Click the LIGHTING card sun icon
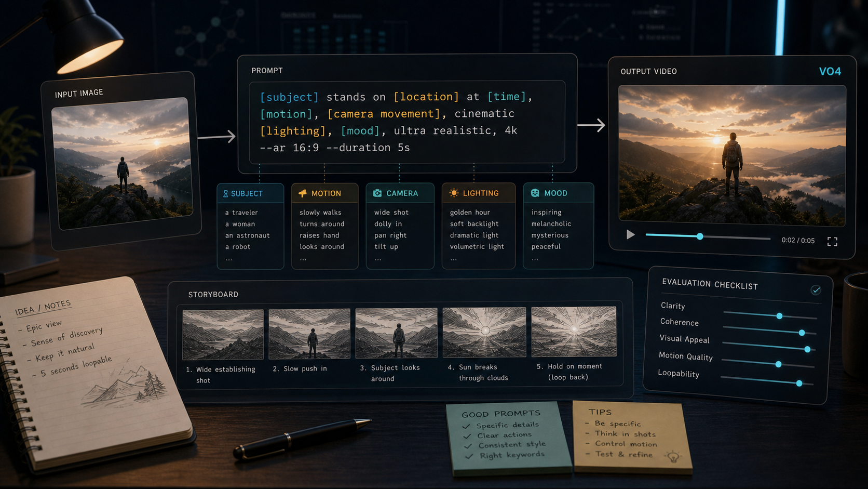Viewport: 868px width, 489px height. [454, 193]
